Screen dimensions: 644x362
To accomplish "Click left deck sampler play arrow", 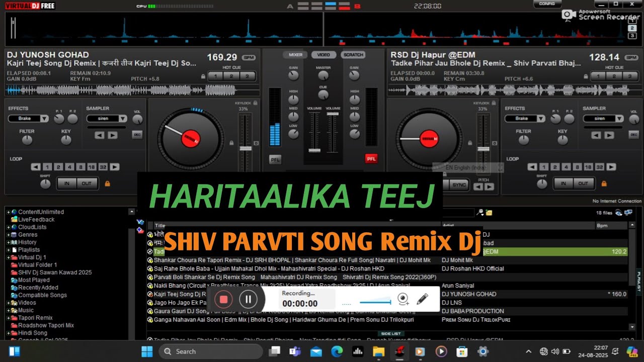I will (113, 135).
